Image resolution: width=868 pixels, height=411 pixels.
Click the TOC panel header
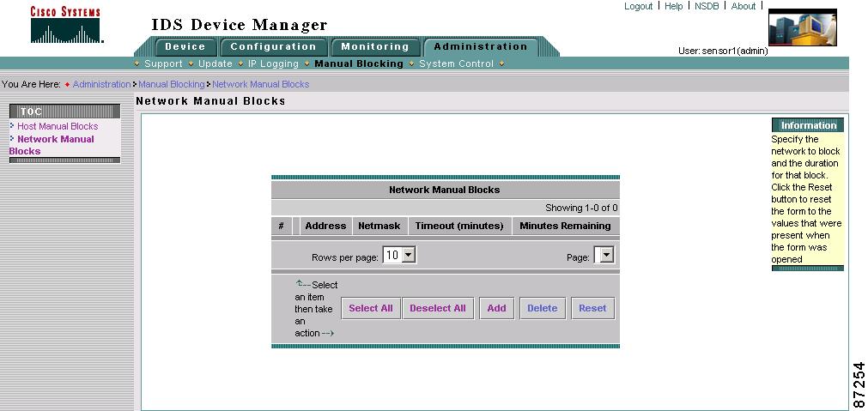pyautogui.click(x=64, y=112)
